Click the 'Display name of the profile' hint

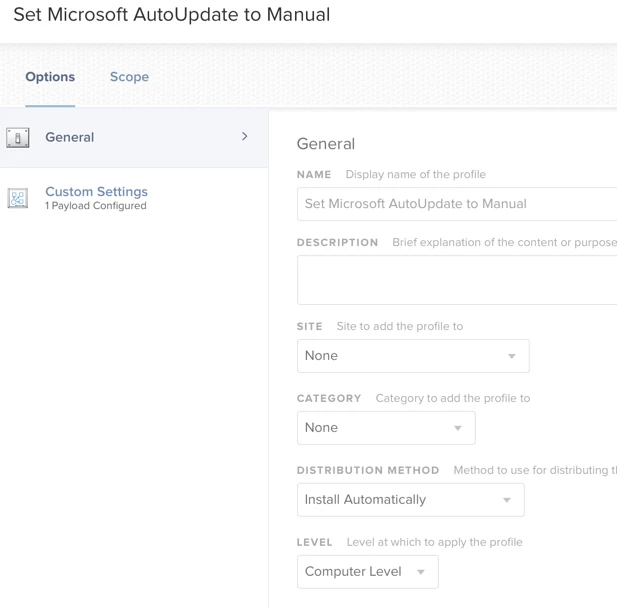(x=416, y=174)
